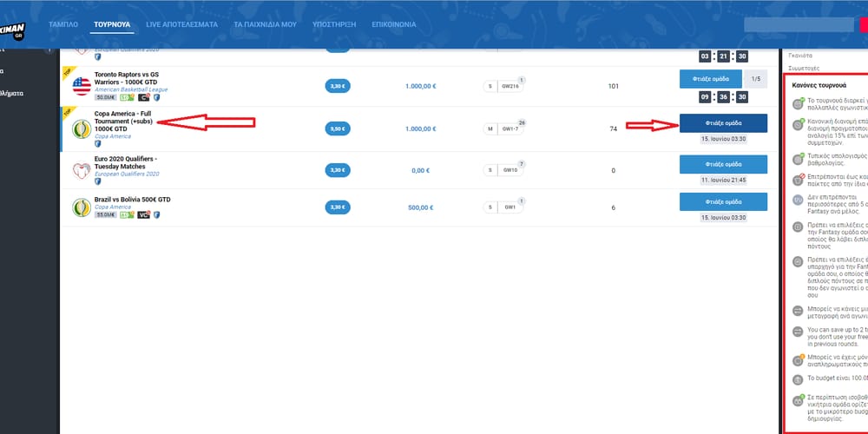Click rule icon beside 'Τυπικός υπολογισμός'
The image size is (868, 434).
tap(798, 159)
